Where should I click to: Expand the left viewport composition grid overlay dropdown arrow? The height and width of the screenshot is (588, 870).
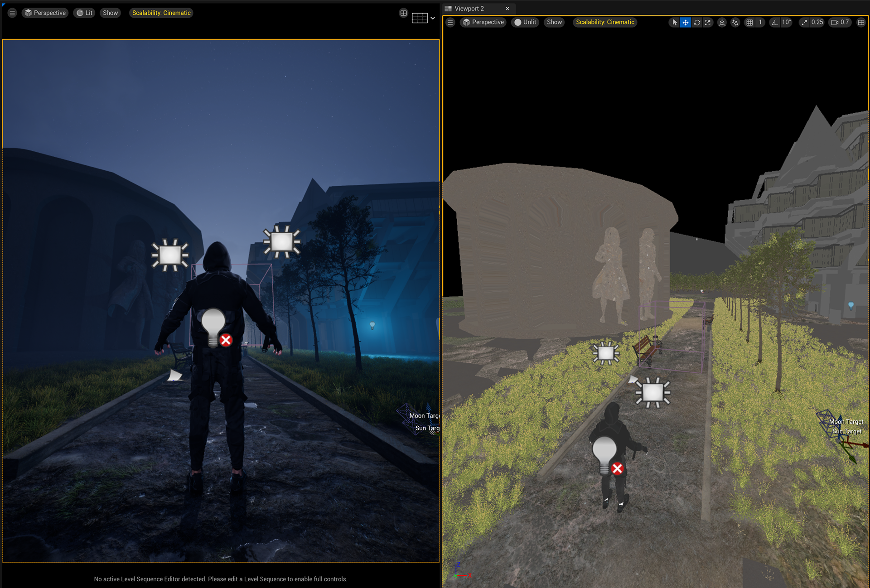tap(433, 18)
